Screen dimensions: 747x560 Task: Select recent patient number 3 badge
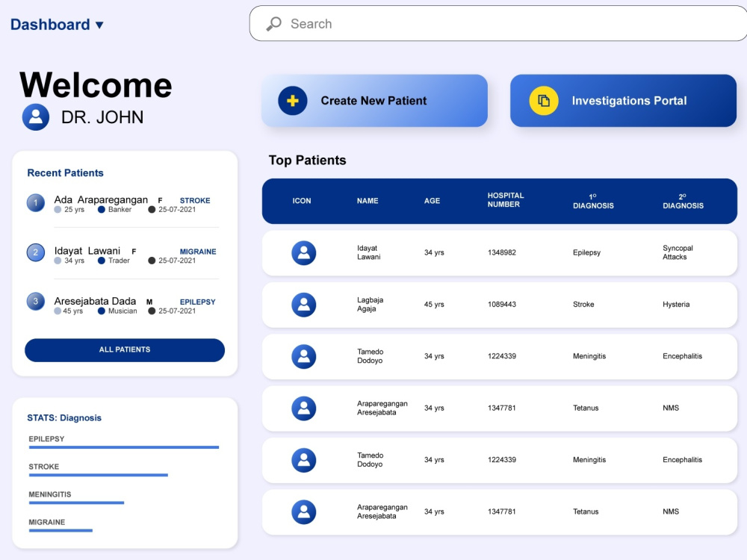(x=36, y=302)
